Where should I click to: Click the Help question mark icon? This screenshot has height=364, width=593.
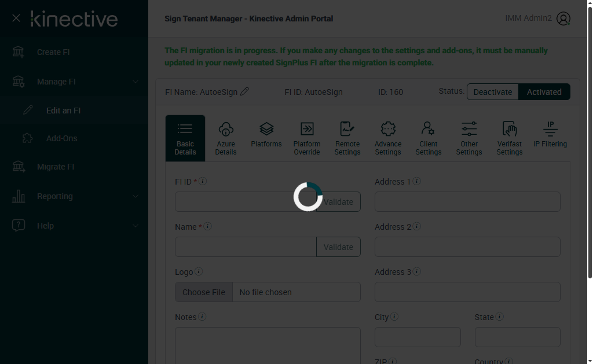coord(18,225)
